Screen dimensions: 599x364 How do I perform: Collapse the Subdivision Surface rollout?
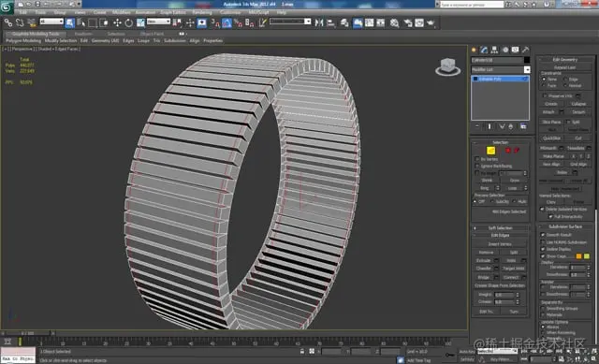click(565, 226)
